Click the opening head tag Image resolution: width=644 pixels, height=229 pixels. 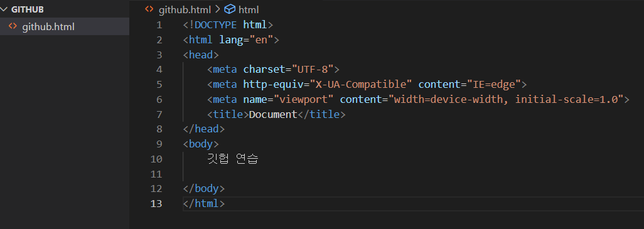pos(201,55)
